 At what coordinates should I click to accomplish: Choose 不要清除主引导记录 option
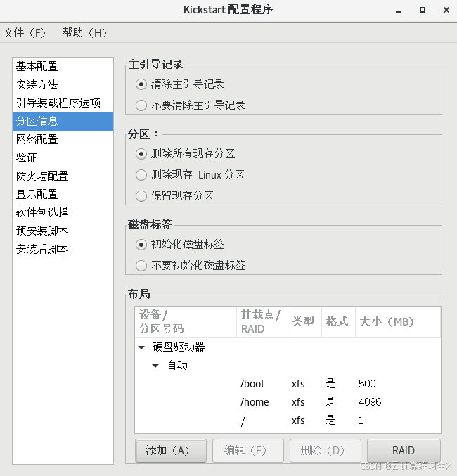141,105
